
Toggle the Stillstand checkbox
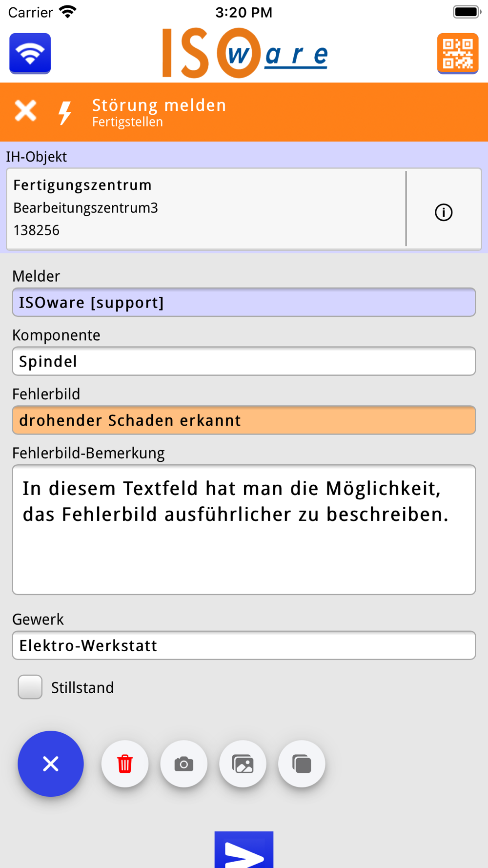coord(30,687)
